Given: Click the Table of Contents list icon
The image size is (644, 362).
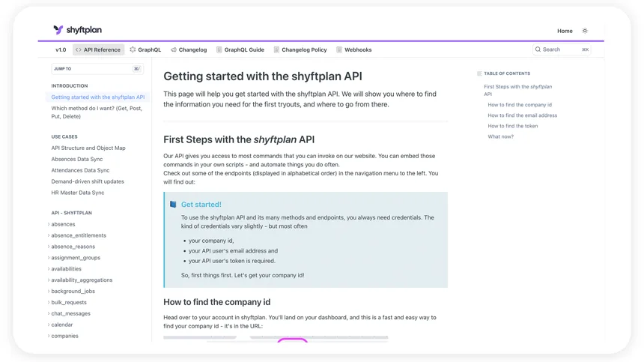Looking at the screenshot, I should click(479, 73).
